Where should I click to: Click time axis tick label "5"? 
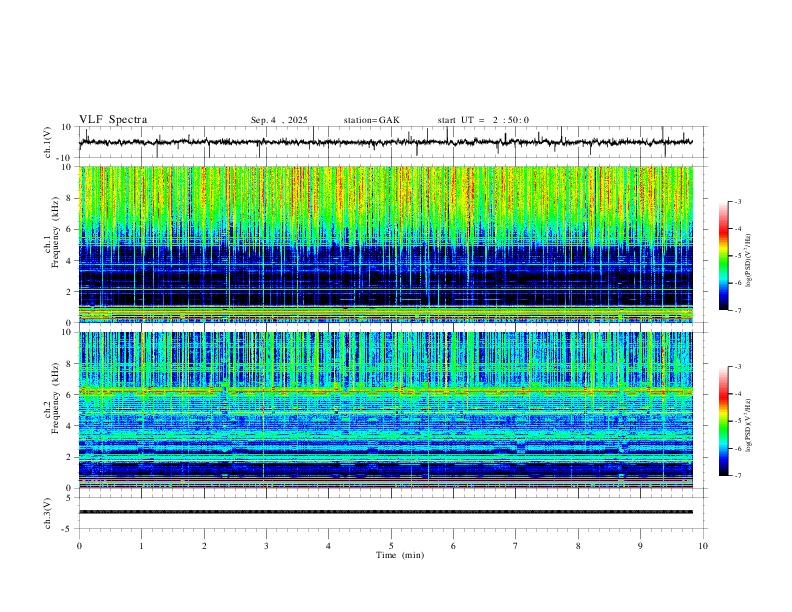[391, 546]
